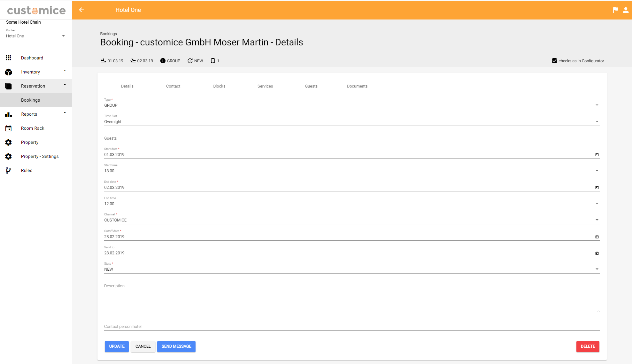Click into the Guests input field
The width and height of the screenshot is (632, 364).
tap(352, 138)
